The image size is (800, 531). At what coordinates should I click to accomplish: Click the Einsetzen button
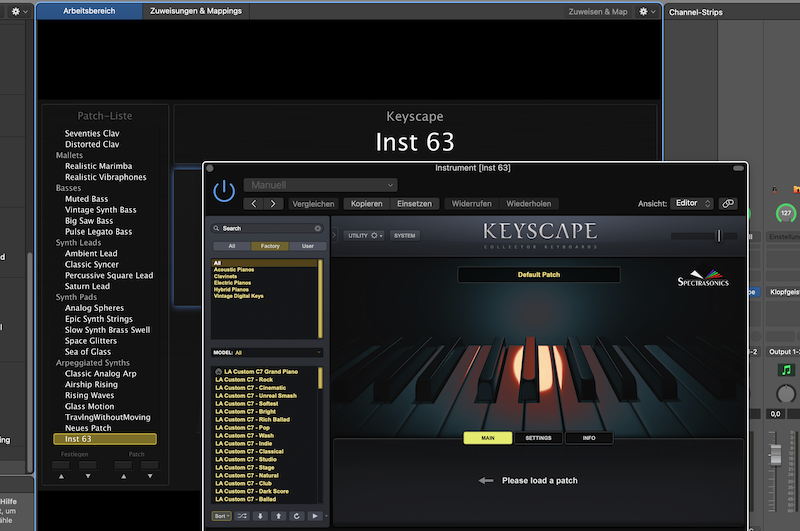pos(414,204)
